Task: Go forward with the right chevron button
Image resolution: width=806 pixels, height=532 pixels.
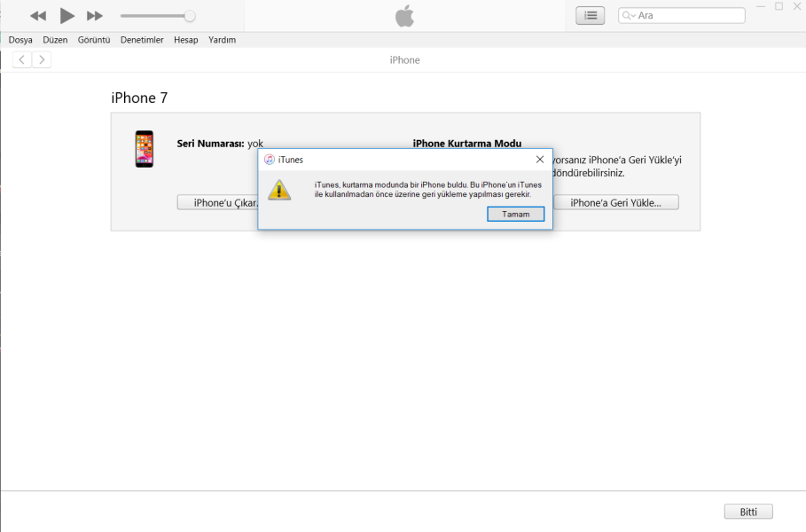Action: pos(41,59)
